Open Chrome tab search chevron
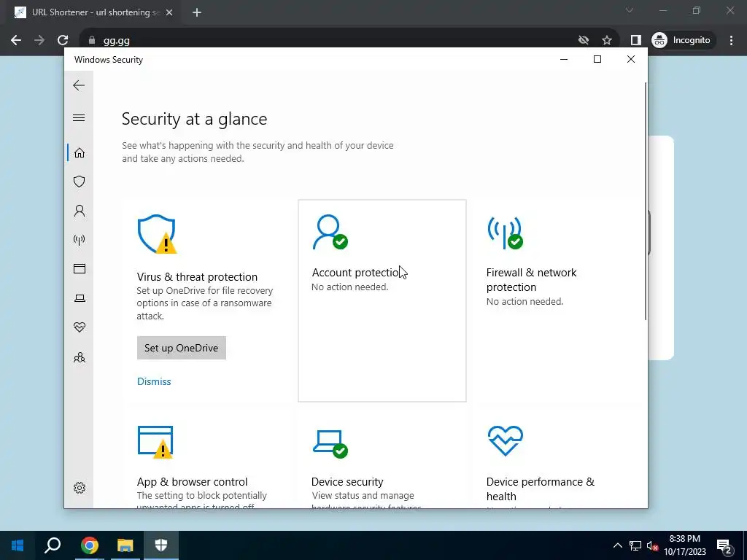The height and width of the screenshot is (560, 747). (x=630, y=10)
